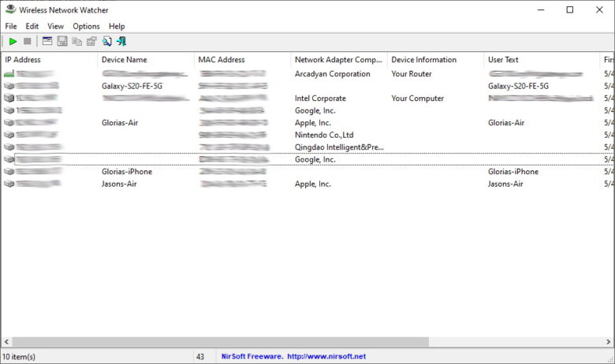
Task: Select the device icon of the Glorias-iPhone row
Action: pyautogui.click(x=9, y=172)
